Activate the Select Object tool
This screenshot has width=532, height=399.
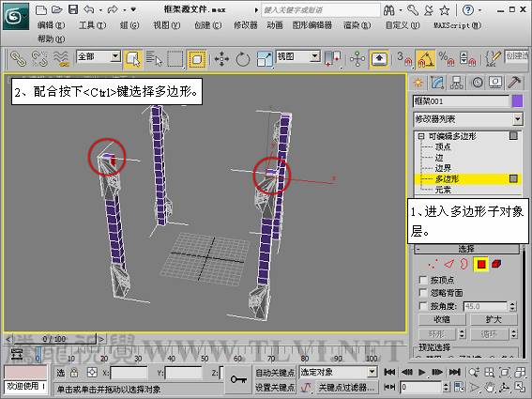(x=132, y=59)
